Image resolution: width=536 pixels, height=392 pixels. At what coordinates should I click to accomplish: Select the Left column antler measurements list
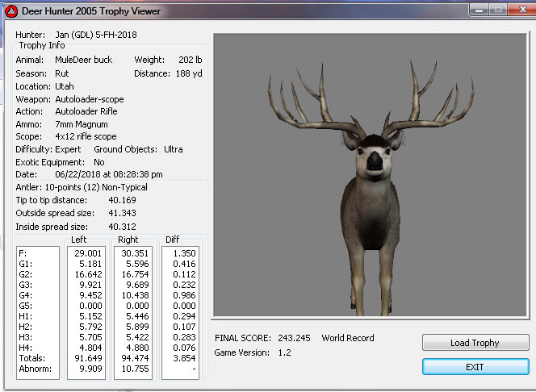87,312
